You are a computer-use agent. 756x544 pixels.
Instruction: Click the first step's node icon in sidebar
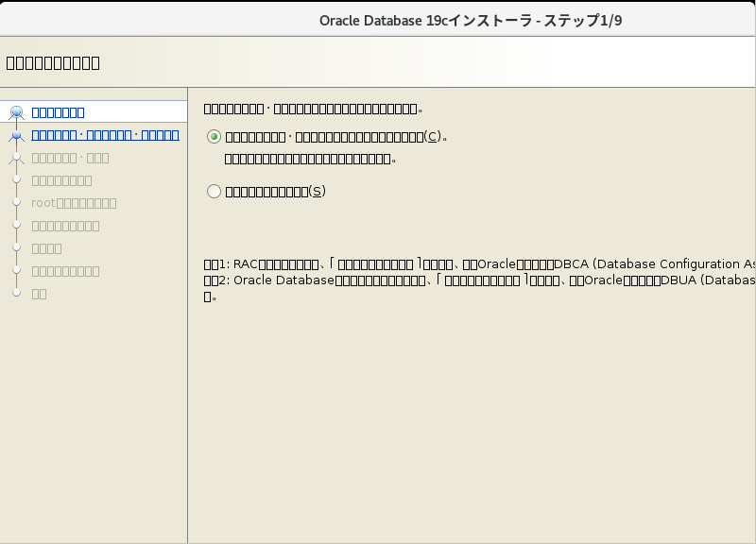tap(16, 112)
